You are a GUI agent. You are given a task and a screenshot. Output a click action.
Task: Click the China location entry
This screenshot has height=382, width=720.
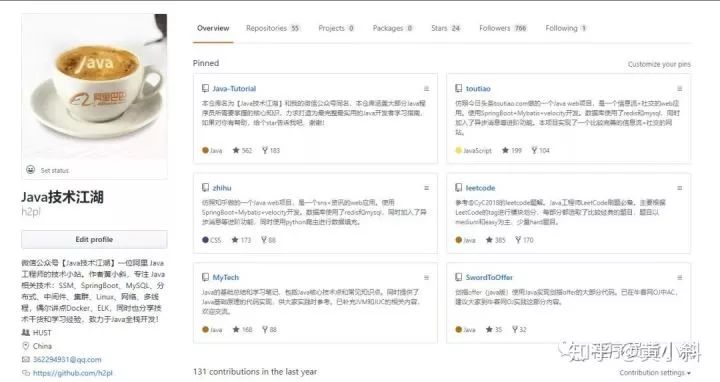click(x=37, y=346)
